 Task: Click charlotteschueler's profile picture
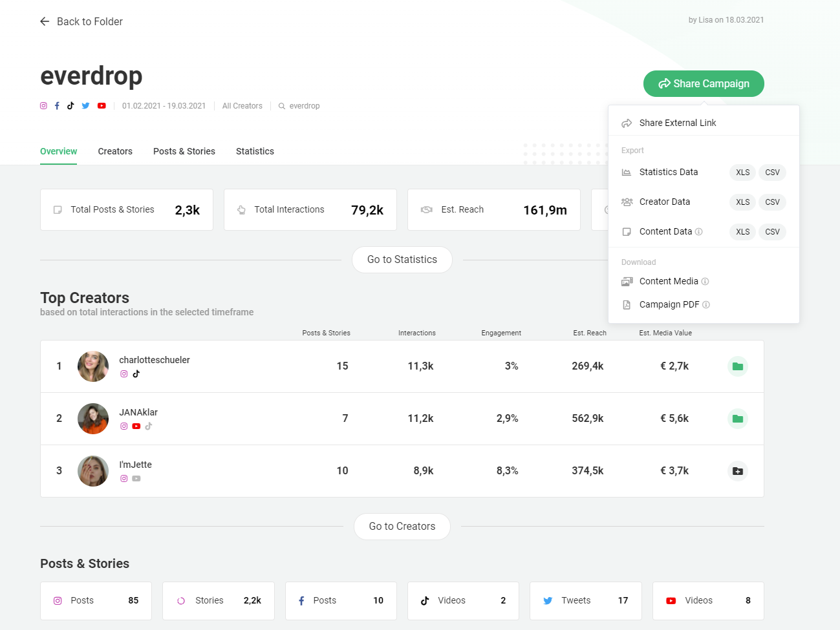[93, 366]
